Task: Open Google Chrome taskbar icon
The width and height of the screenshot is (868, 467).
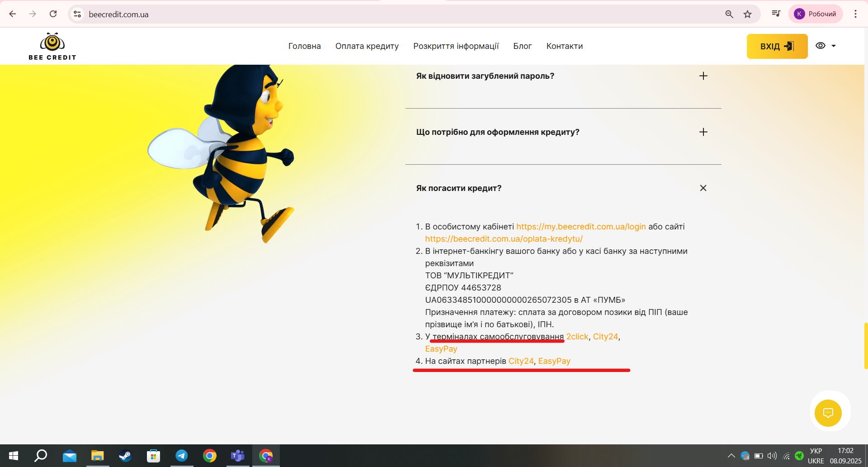Action: pos(210,456)
